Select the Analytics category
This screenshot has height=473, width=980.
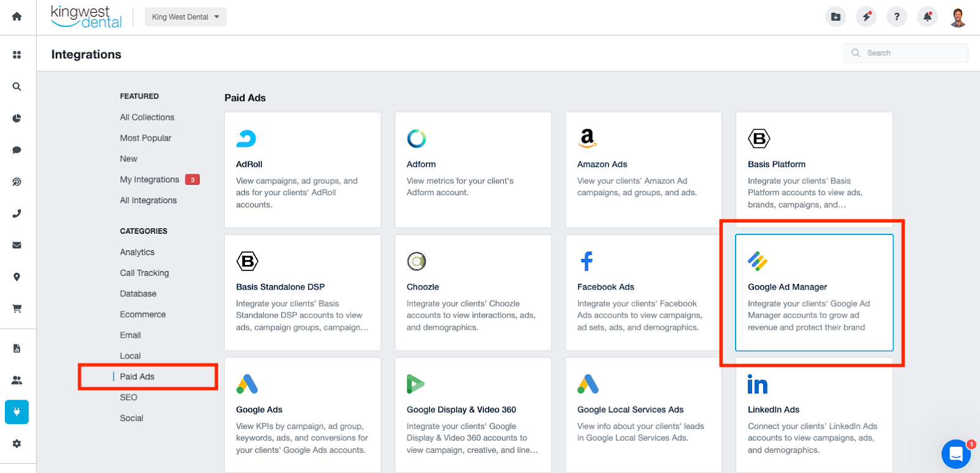point(137,252)
